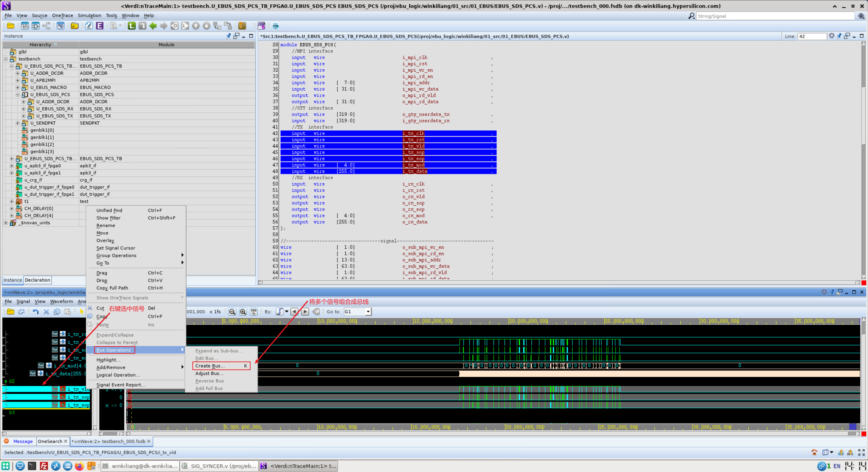
Task: Expand the U_EBUS_MACRO tree node
Action: click(x=17, y=87)
